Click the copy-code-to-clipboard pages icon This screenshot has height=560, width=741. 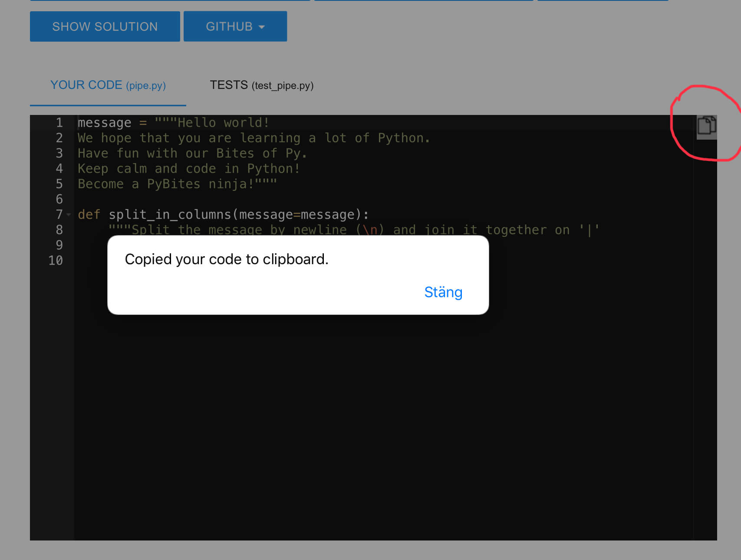706,126
